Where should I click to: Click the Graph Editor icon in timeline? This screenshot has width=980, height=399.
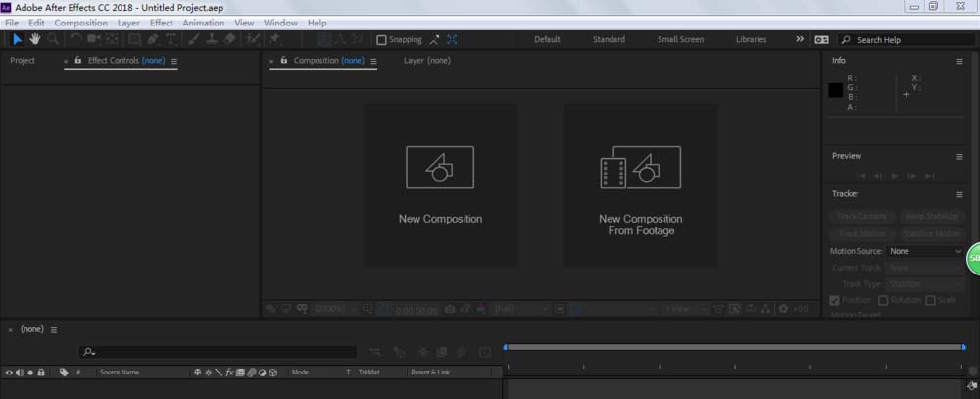tap(485, 353)
